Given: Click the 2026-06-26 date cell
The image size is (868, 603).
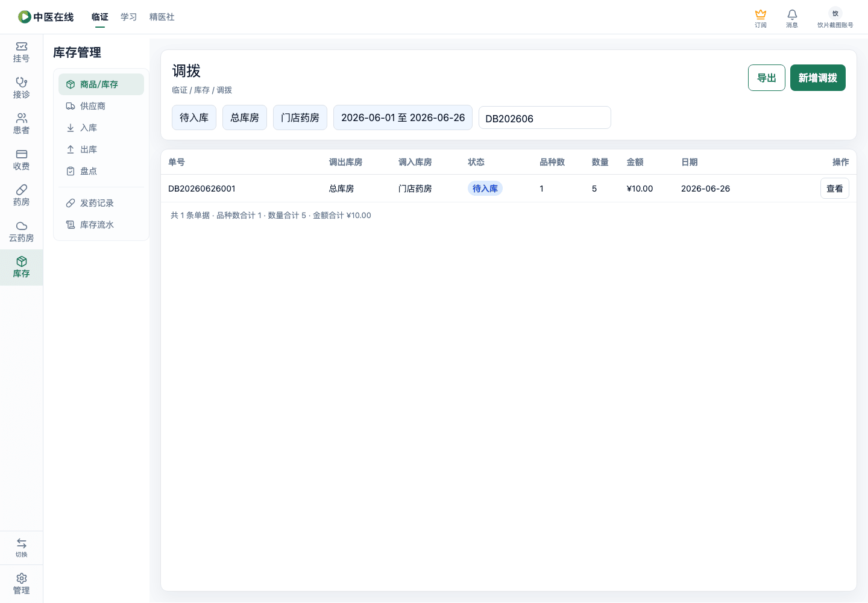Looking at the screenshot, I should pyautogui.click(x=706, y=189).
